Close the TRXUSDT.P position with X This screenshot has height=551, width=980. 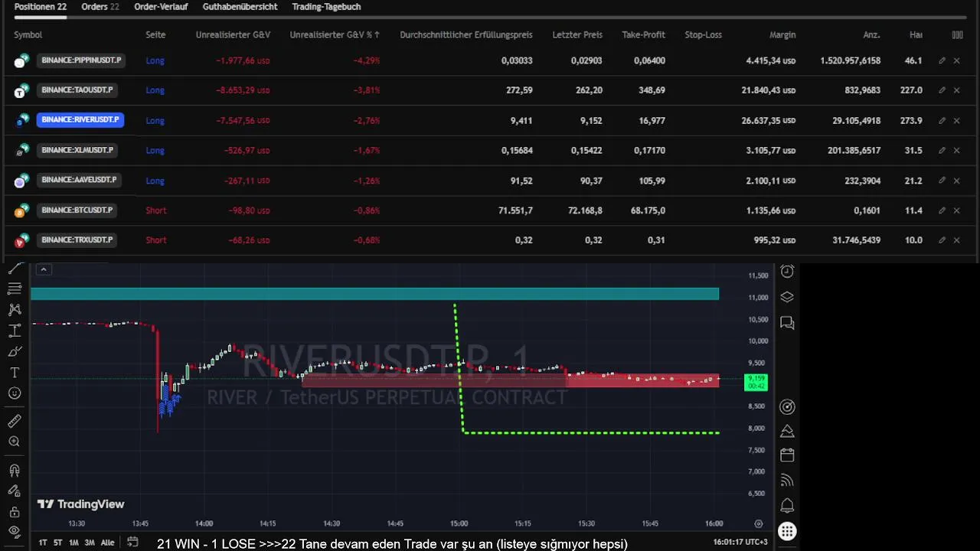[x=956, y=240]
